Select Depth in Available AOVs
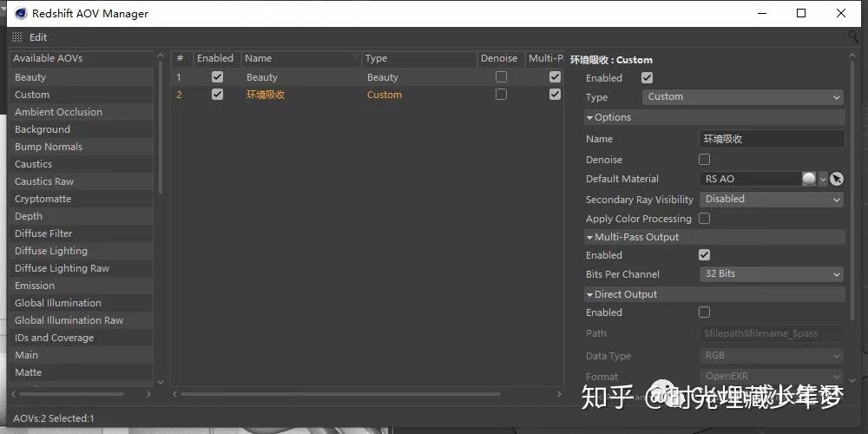This screenshot has width=868, height=434. (82, 216)
